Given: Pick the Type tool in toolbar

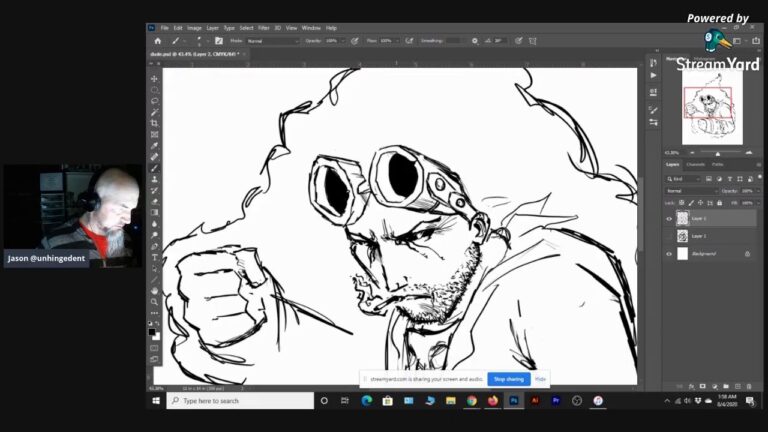Looking at the screenshot, I should [x=154, y=257].
